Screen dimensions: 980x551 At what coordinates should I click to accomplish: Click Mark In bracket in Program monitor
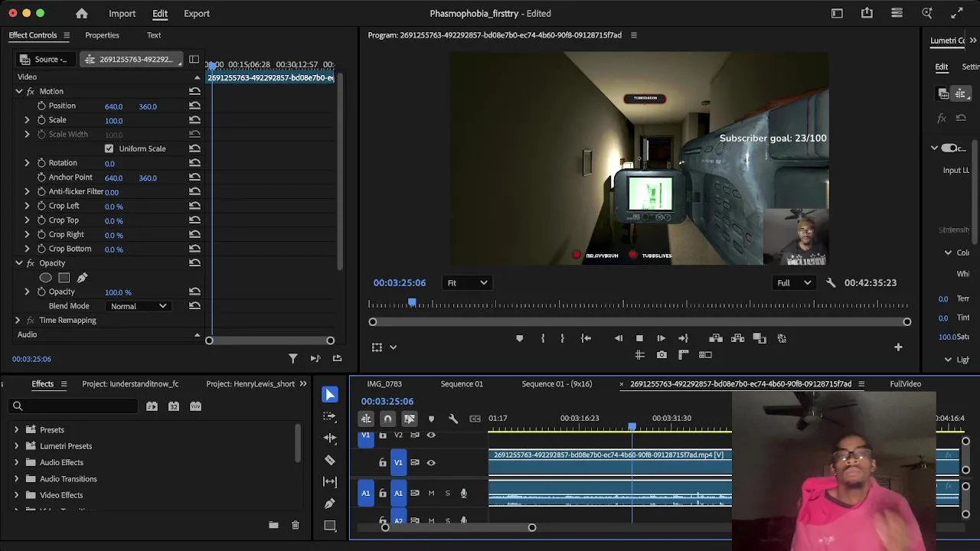point(543,338)
